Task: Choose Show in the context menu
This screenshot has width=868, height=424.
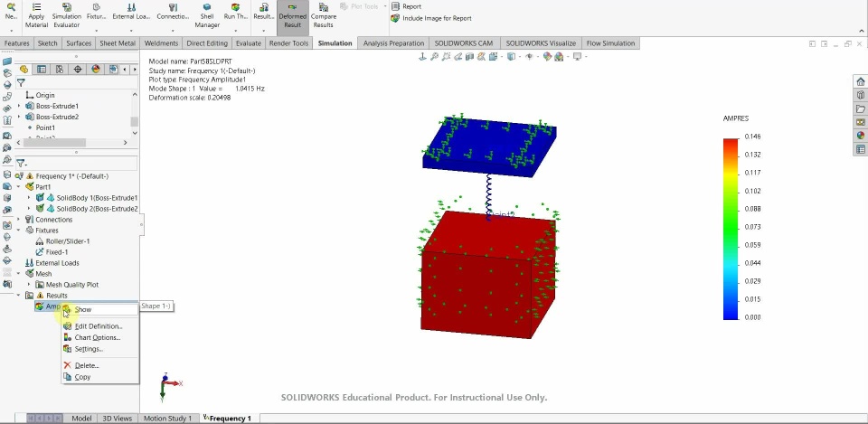Action: [x=99, y=309]
